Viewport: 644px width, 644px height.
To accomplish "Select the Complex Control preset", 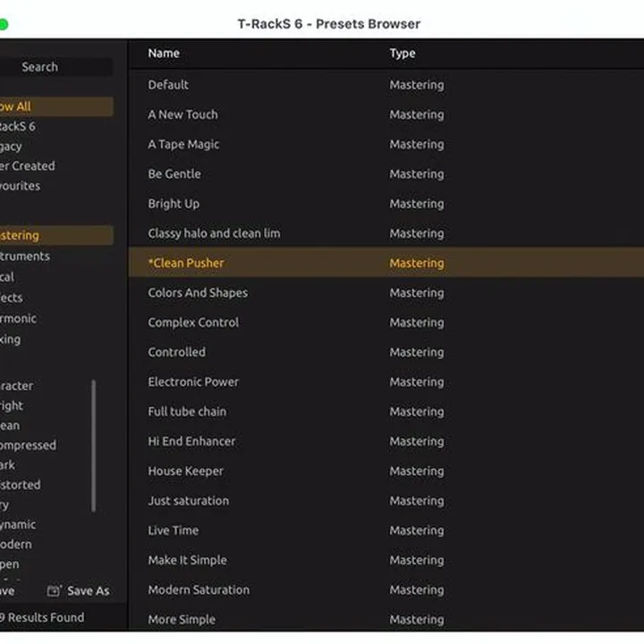I will click(386, 322).
